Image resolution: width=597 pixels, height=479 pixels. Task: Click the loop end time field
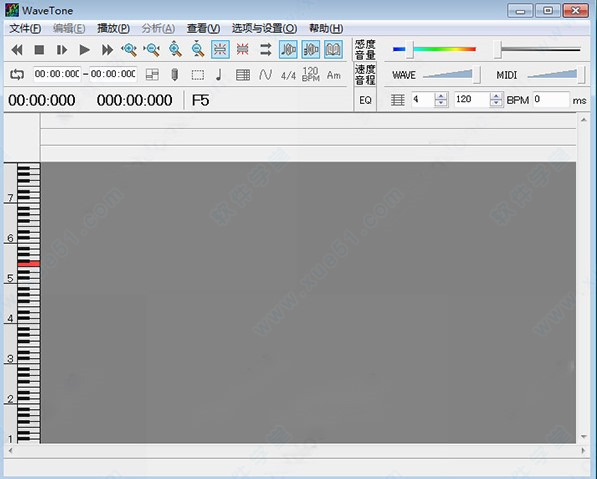(x=113, y=74)
